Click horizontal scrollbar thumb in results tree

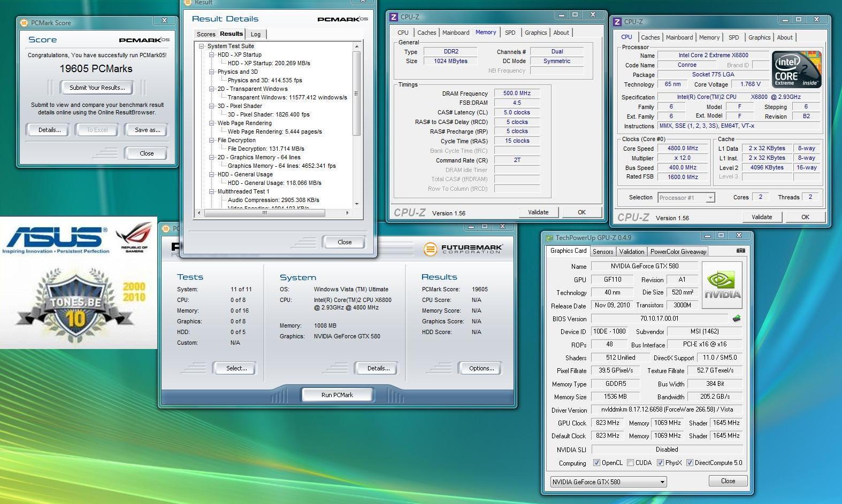click(x=264, y=213)
